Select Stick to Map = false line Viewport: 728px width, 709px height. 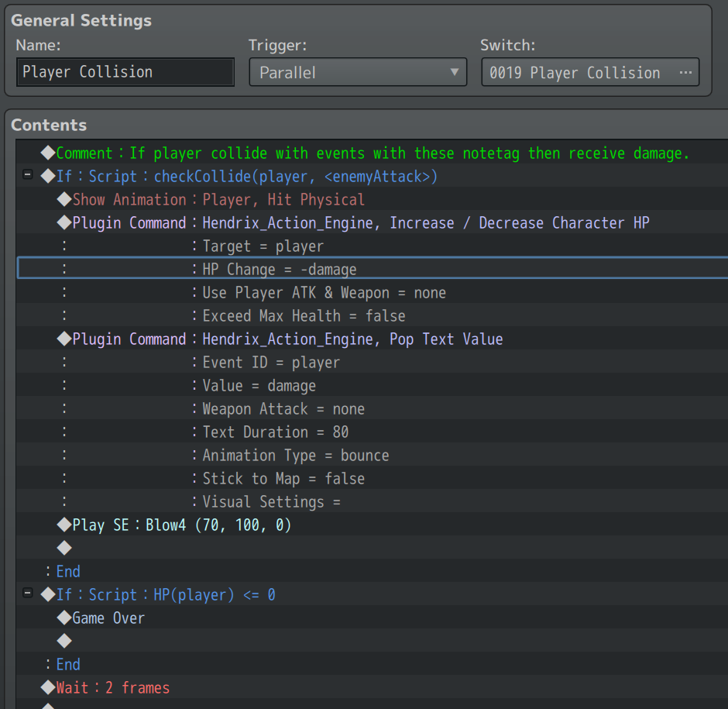(x=372, y=478)
